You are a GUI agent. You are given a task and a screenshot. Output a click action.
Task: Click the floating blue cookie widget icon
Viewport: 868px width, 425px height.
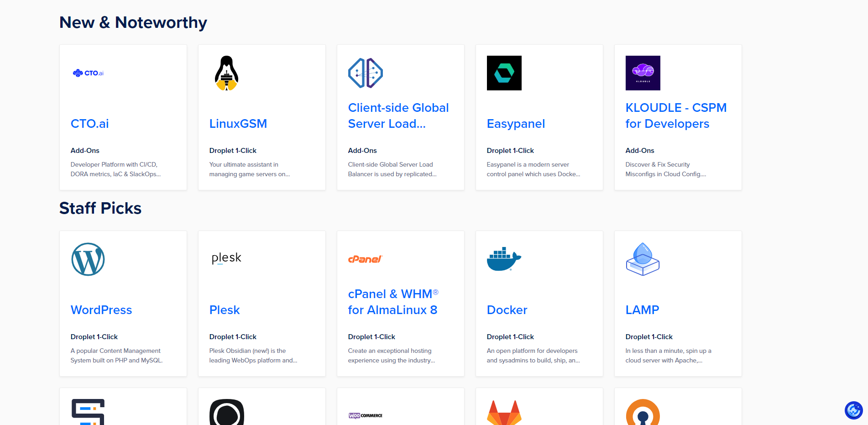point(853,410)
